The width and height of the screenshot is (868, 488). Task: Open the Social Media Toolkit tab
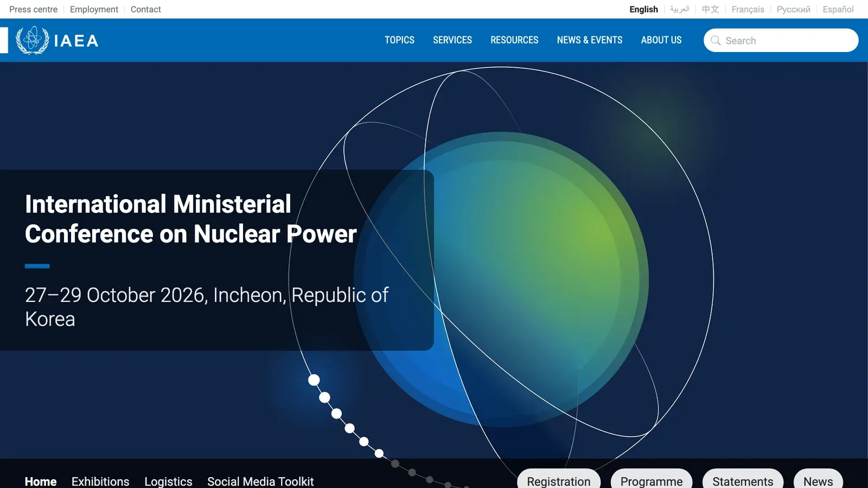pyautogui.click(x=260, y=481)
